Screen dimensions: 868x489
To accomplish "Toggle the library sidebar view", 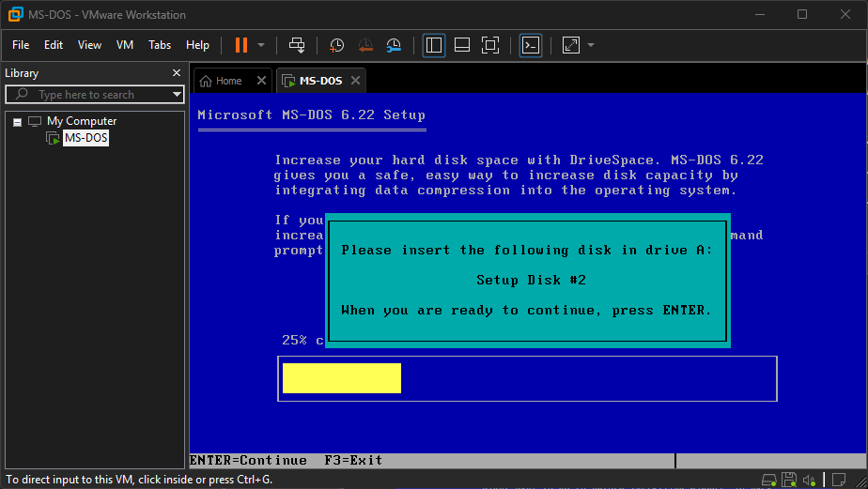I will (x=433, y=45).
